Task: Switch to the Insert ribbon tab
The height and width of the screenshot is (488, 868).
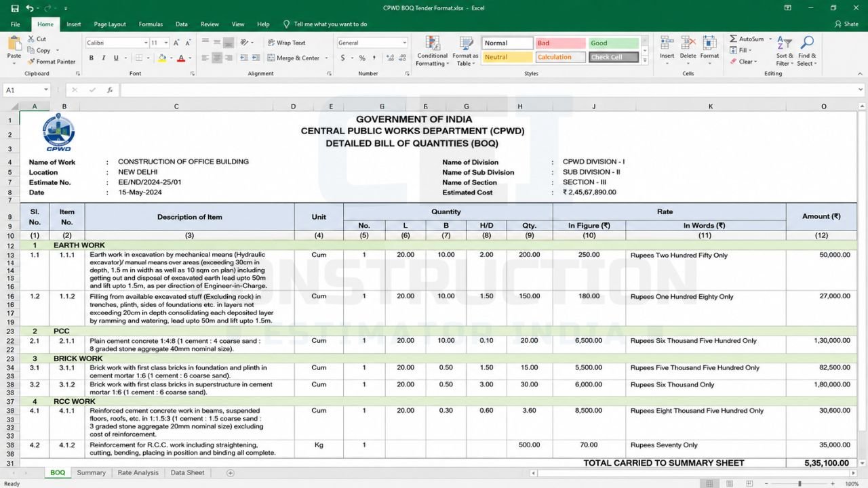Action: (74, 24)
